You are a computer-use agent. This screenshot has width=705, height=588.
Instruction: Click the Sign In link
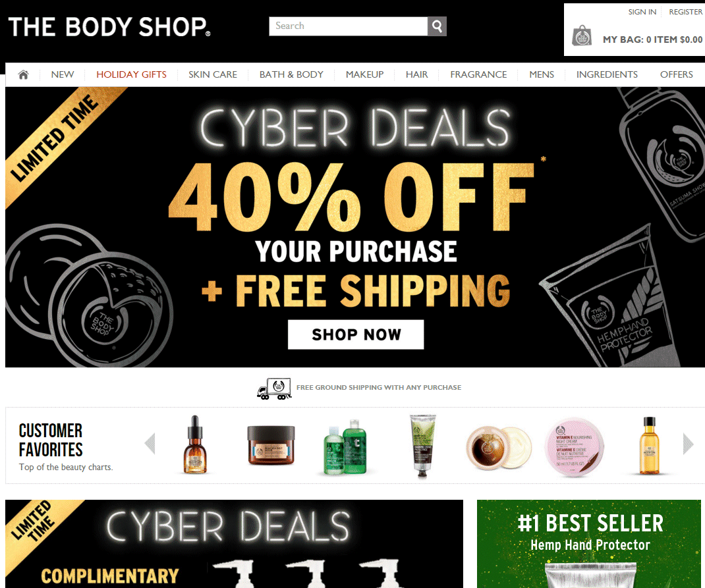(642, 12)
